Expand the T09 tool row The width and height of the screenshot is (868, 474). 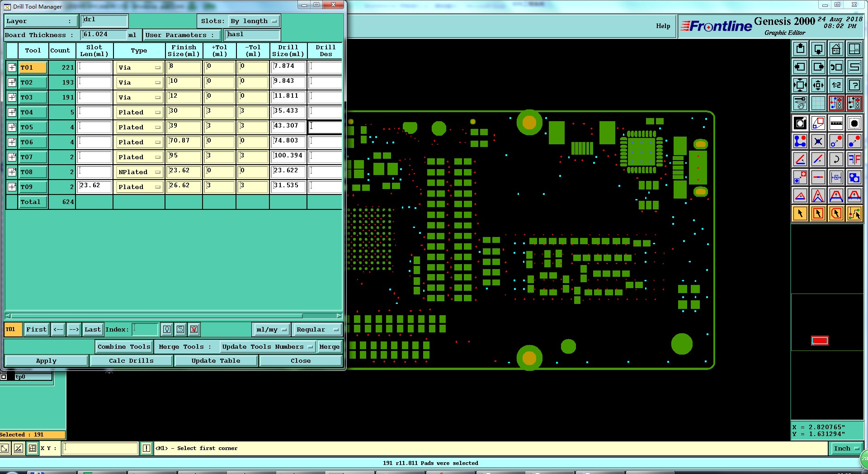(x=12, y=187)
